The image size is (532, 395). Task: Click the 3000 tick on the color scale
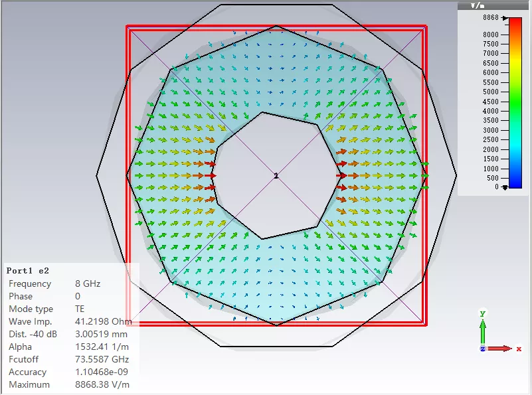[x=491, y=130]
